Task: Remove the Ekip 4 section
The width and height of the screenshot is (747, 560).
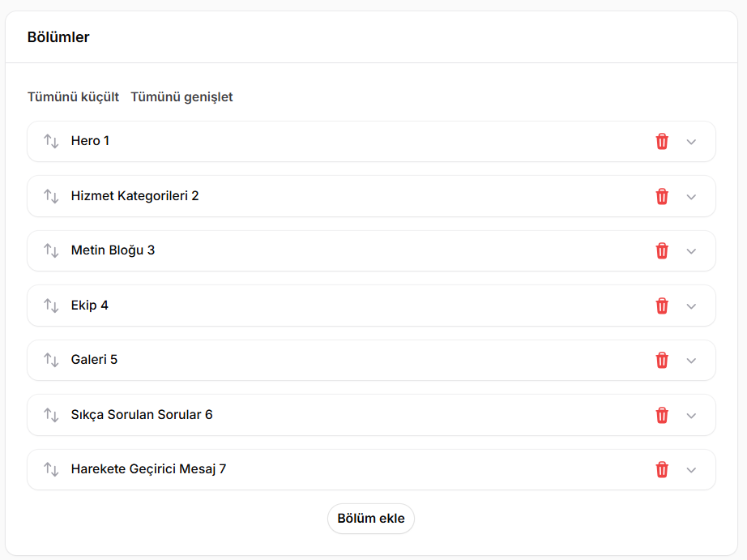Action: (662, 306)
